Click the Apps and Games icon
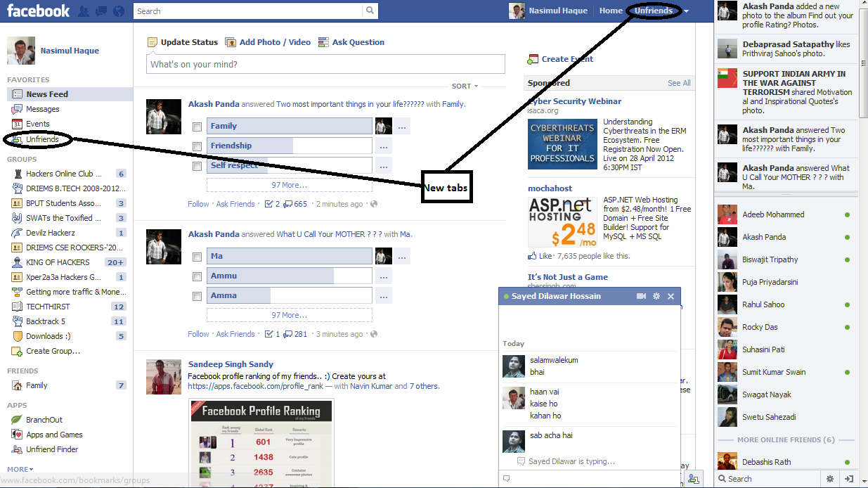 [x=17, y=435]
